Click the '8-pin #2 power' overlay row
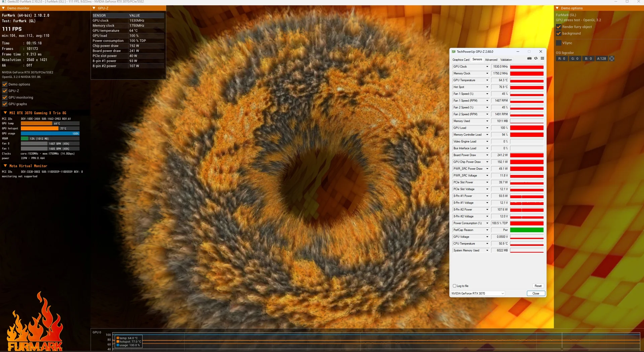Screen dimensions: 644x352 [128, 66]
